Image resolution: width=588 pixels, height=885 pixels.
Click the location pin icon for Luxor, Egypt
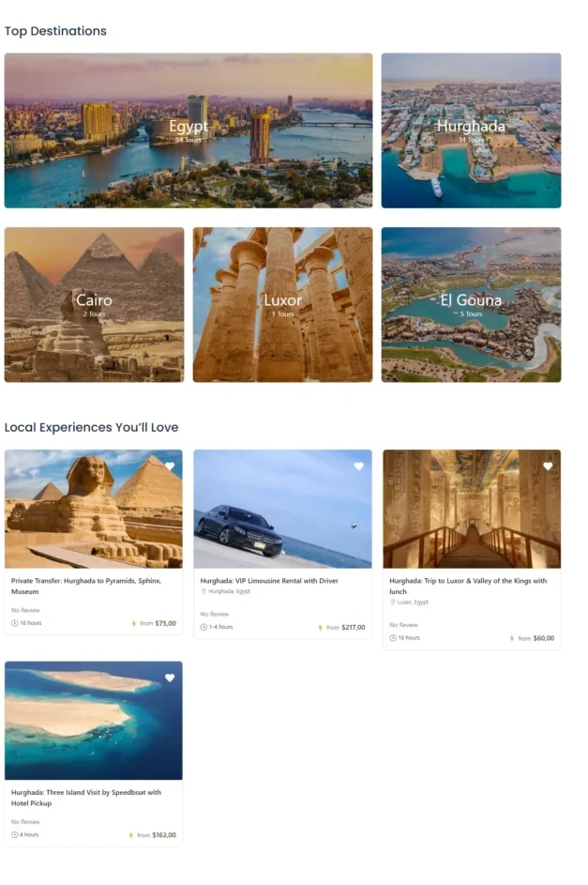click(393, 603)
